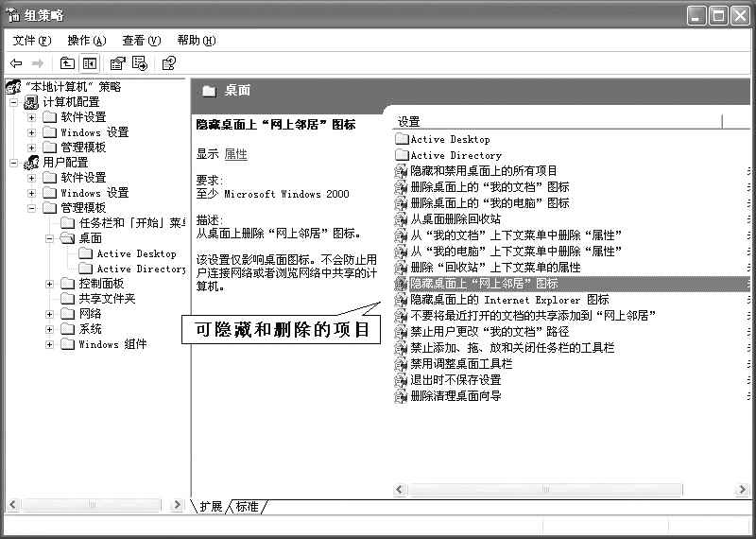Collapse the 计算机配置 node

coord(13,102)
